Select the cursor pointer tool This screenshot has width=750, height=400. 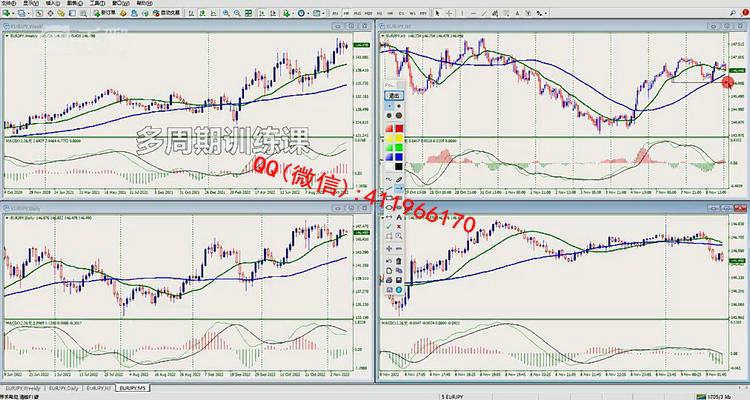pyautogui.click(x=437, y=13)
